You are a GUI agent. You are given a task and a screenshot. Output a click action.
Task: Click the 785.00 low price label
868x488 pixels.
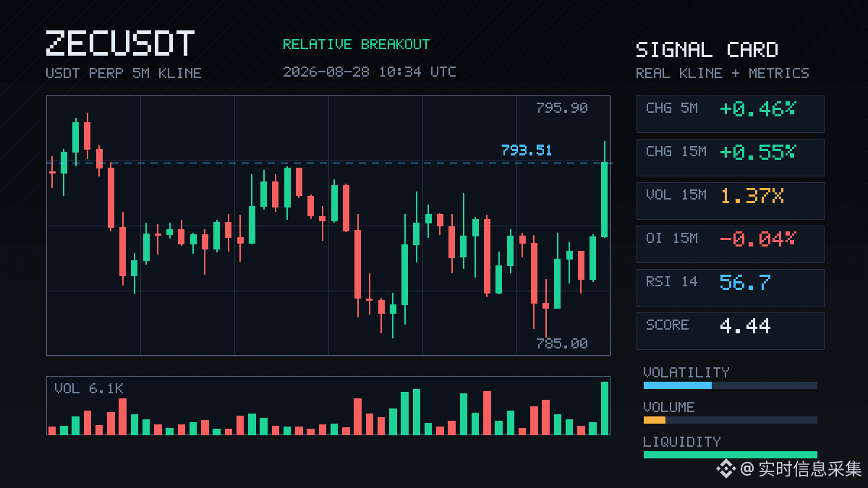coord(562,343)
